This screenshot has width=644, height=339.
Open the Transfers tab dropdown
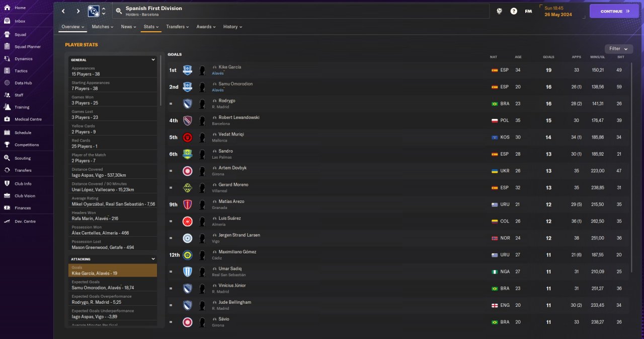(x=178, y=27)
